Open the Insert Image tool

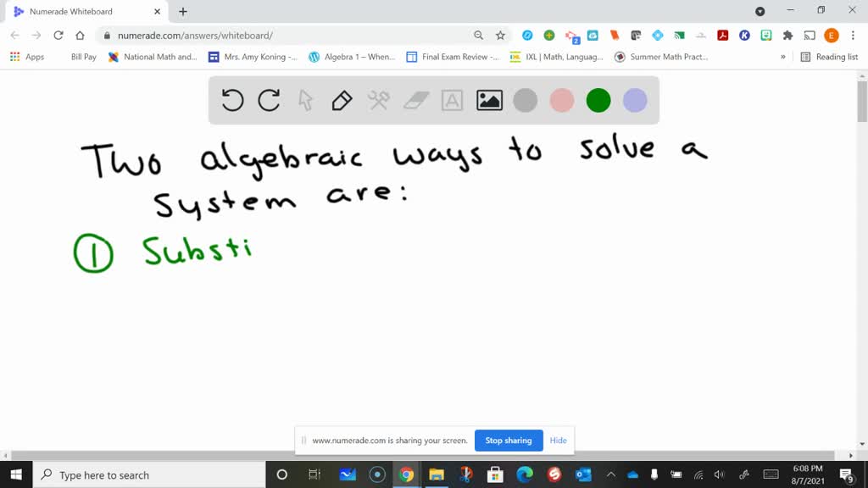pos(488,100)
